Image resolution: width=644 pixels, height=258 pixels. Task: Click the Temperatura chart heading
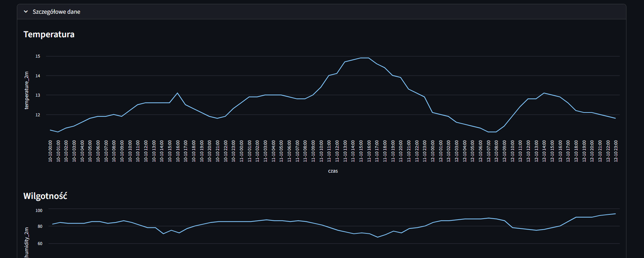tap(49, 34)
